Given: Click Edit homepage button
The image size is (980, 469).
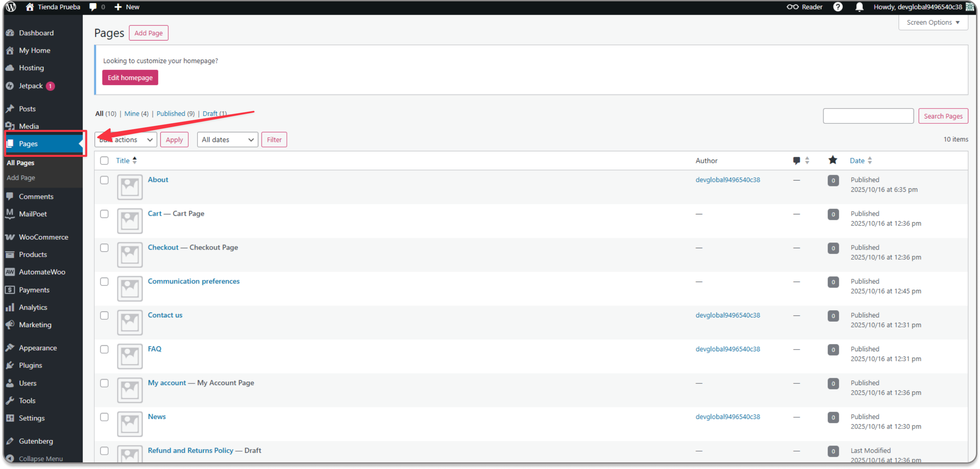Looking at the screenshot, I should 130,78.
